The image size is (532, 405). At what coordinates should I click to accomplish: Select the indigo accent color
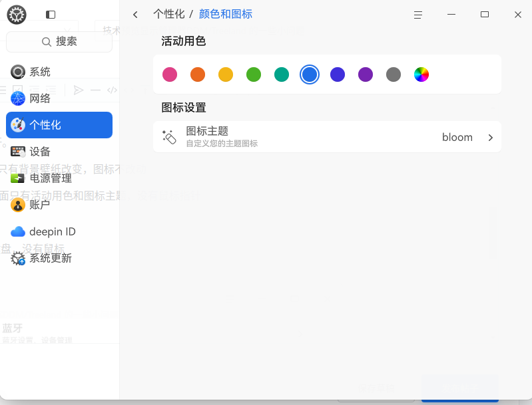click(x=338, y=74)
